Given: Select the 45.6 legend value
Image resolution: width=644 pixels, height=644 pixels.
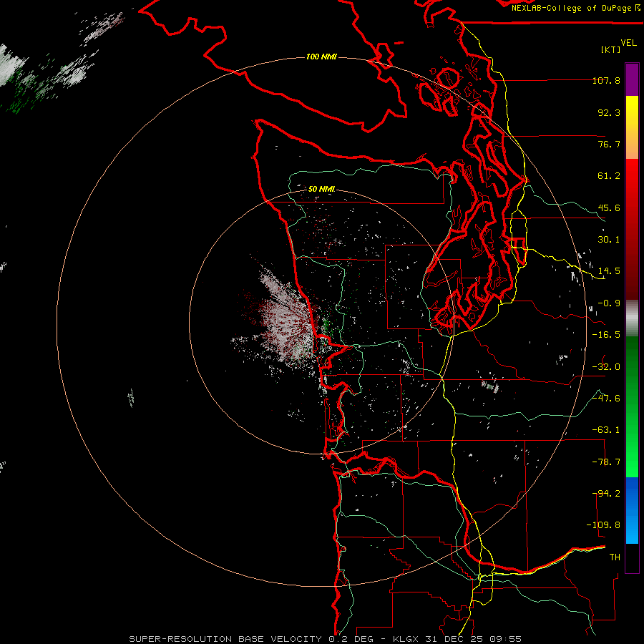Looking at the screenshot, I should (609, 208).
